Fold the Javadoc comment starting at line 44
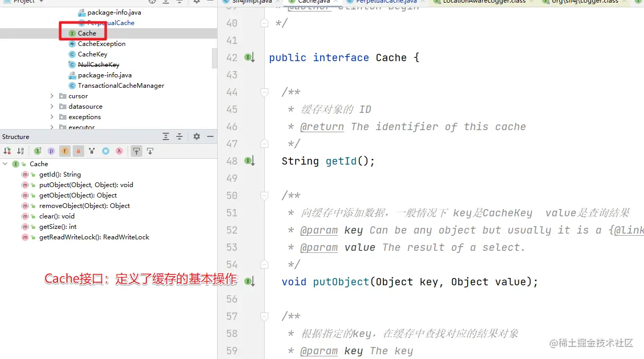The image size is (644, 359). tap(265, 92)
